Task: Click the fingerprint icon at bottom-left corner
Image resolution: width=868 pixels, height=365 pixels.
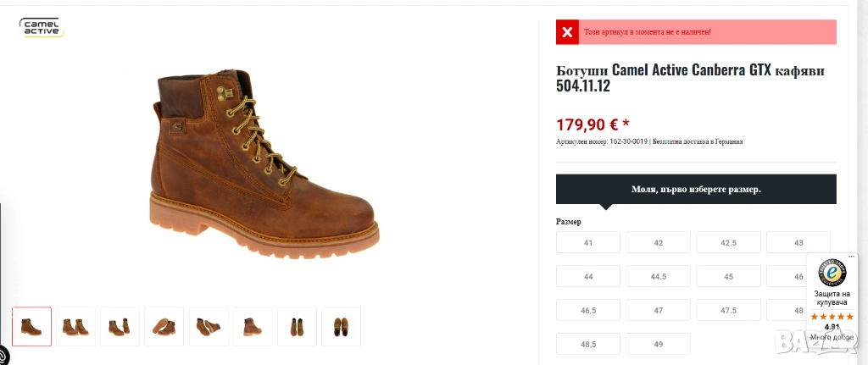Action: [3, 357]
